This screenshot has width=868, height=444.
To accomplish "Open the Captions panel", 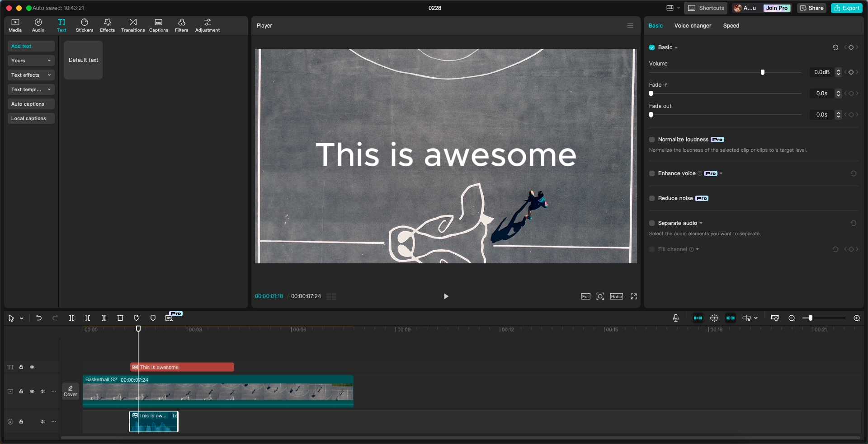I will (x=159, y=25).
